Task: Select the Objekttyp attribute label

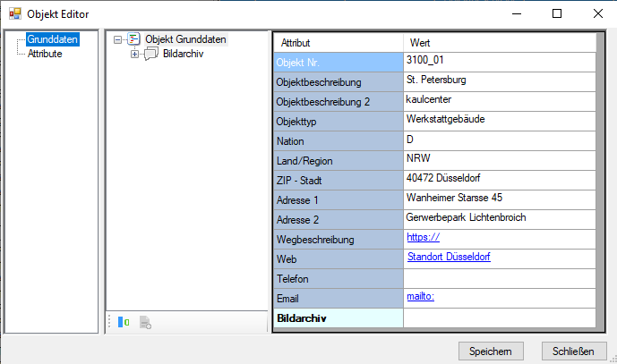Action: coord(338,121)
